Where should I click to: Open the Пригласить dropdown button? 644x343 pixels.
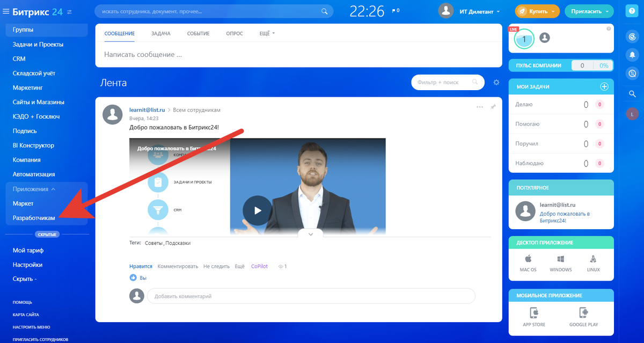(589, 11)
